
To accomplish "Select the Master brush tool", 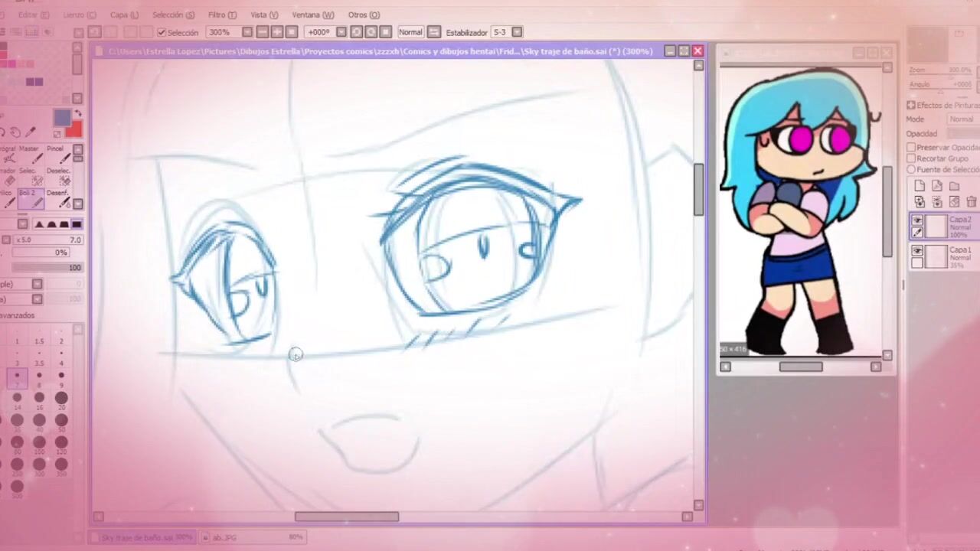I will coord(35,158).
